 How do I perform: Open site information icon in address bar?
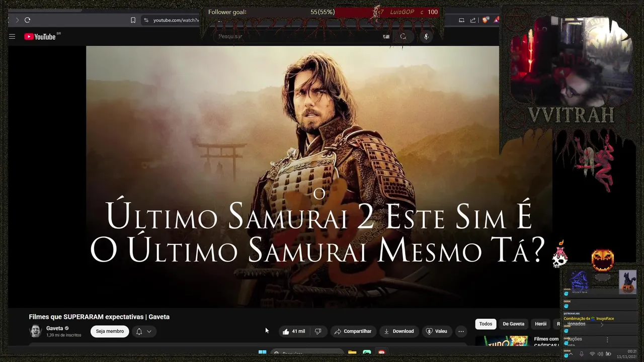[146, 20]
